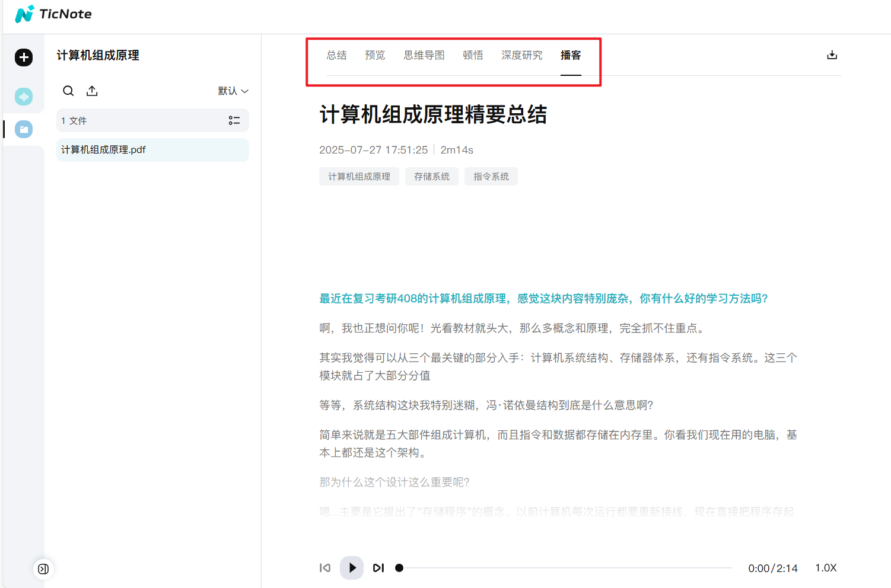Open the audio waveform sidebar icon

(x=24, y=97)
